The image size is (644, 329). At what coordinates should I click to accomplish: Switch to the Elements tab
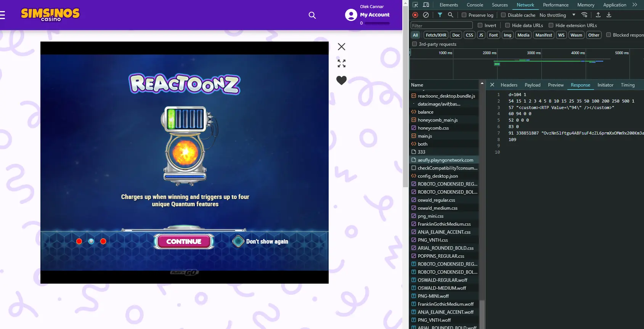(449, 5)
